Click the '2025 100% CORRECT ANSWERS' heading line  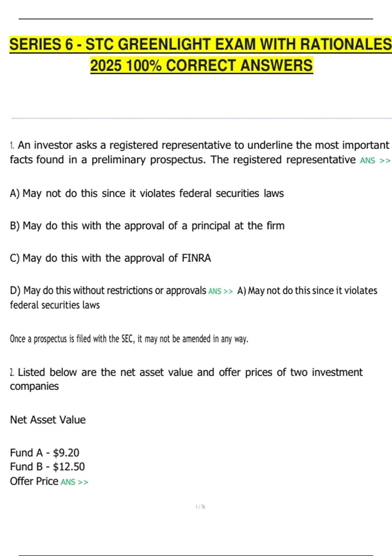[x=202, y=65]
